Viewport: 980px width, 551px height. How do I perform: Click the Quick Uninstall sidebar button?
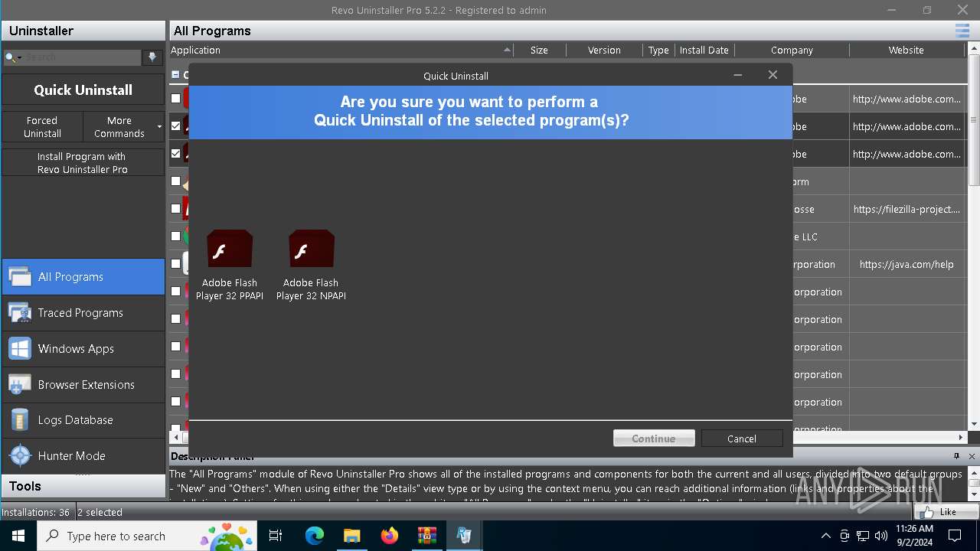point(83,90)
